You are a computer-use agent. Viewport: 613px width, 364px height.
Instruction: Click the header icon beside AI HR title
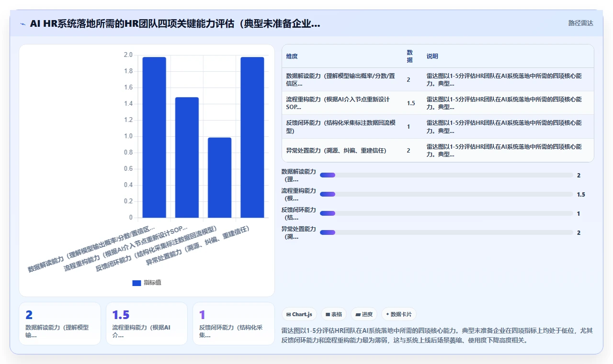(x=23, y=24)
